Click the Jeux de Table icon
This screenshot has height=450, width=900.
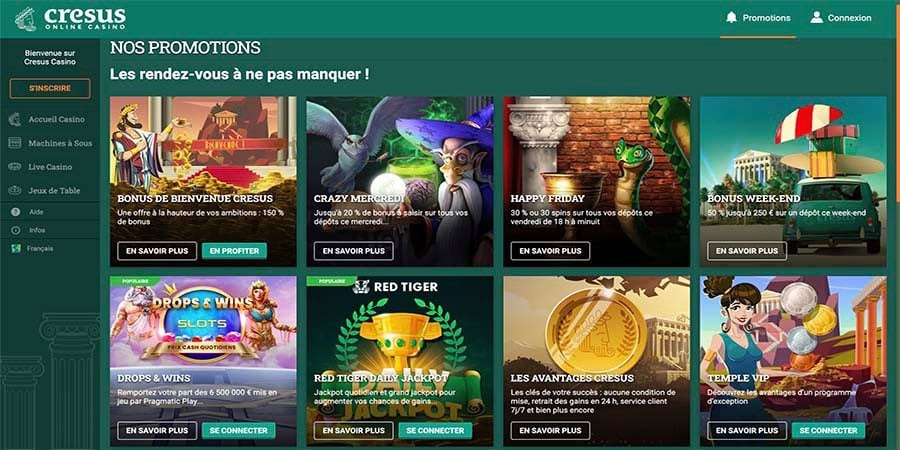tap(15, 190)
